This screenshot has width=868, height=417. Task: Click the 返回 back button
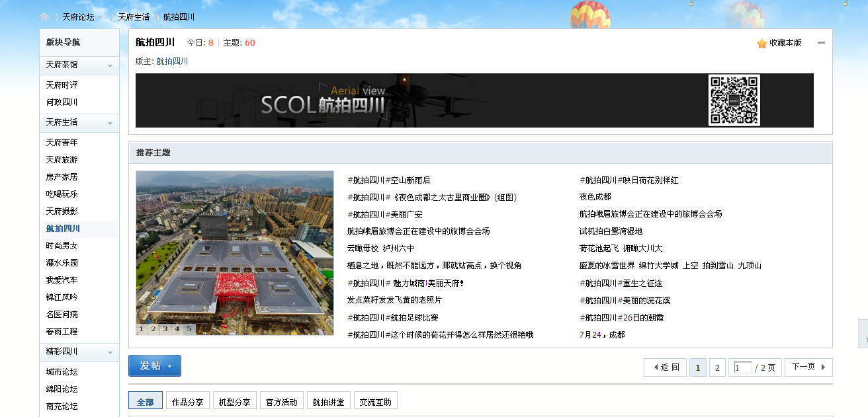[x=665, y=367]
